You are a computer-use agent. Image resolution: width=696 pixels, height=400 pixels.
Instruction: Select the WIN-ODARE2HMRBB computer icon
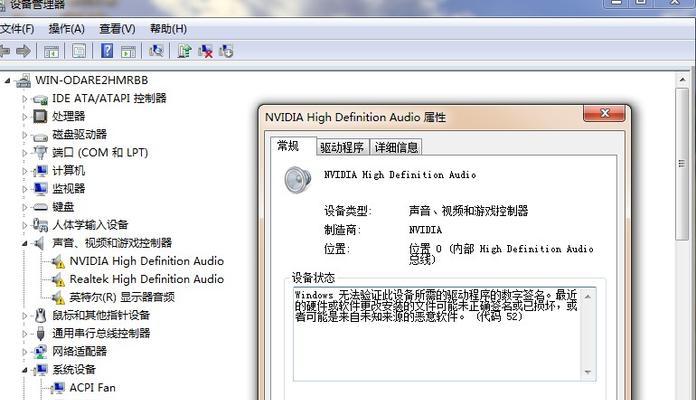coord(23,80)
